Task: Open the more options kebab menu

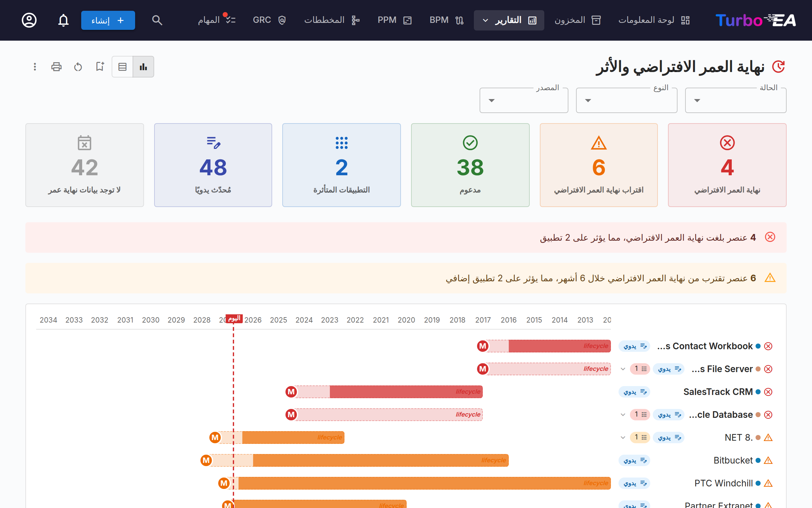Action: 35,67
